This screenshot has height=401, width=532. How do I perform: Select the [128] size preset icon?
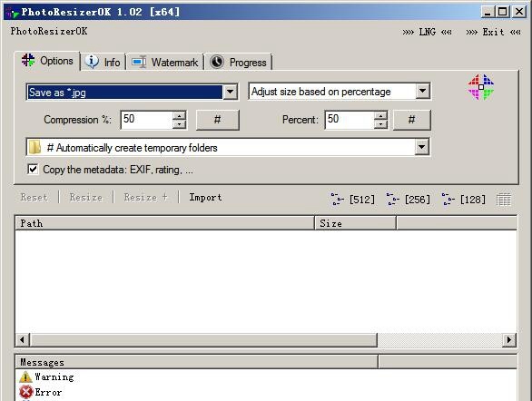pyautogui.click(x=463, y=200)
